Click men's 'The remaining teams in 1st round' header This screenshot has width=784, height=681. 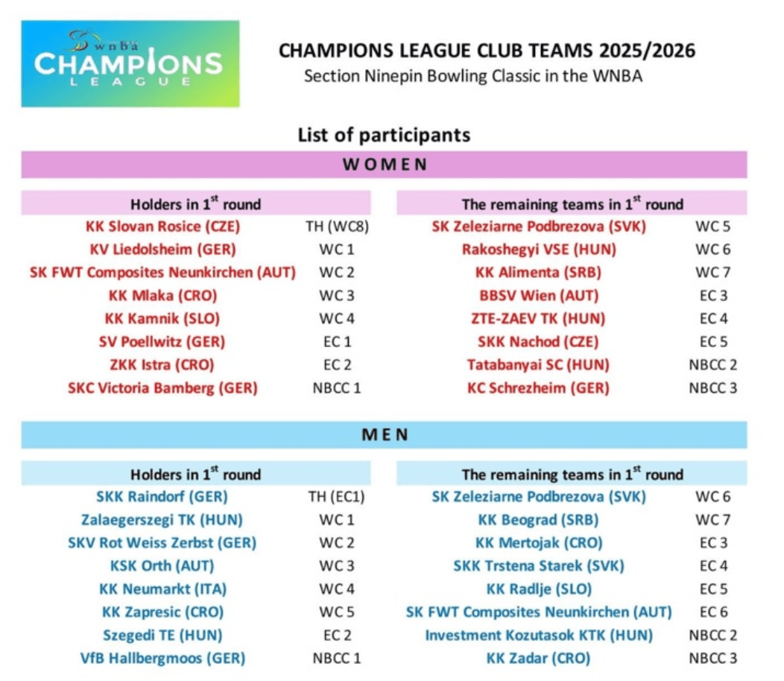coord(572,474)
